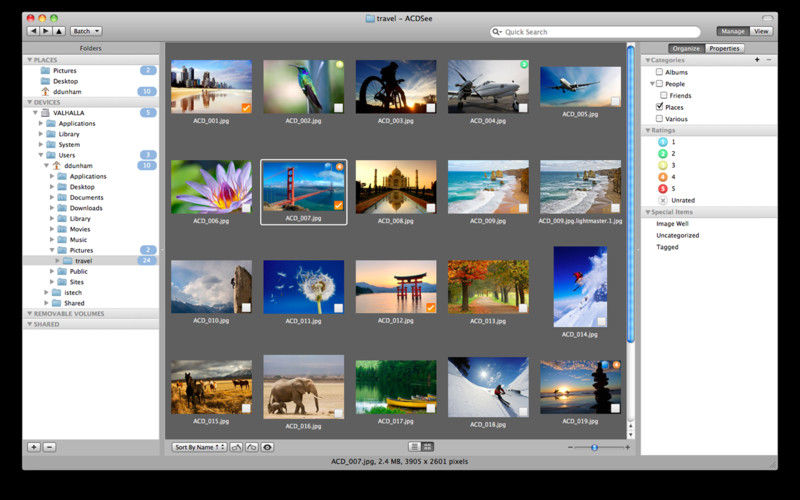This screenshot has height=500, width=800.
Task: Switch to list view mode icon
Action: point(415,447)
